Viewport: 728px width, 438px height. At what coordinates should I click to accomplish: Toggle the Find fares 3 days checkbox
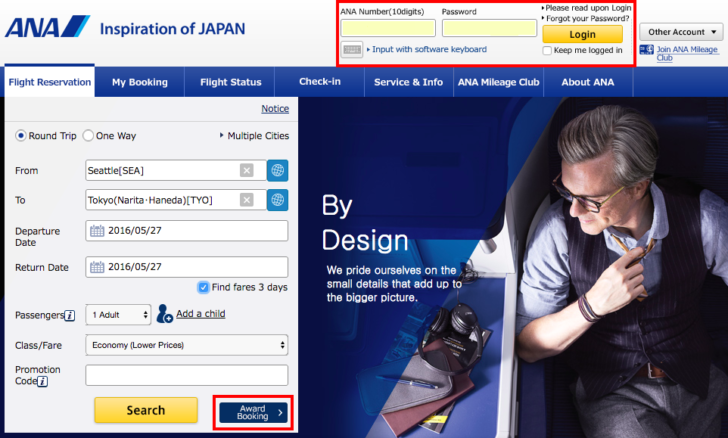203,288
